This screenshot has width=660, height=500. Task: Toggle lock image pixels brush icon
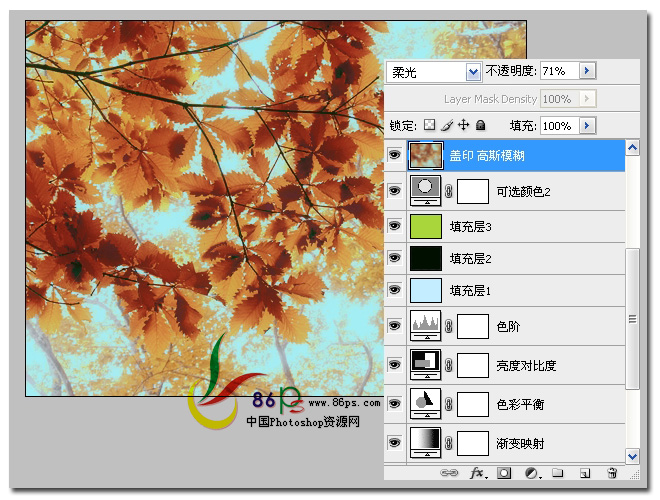point(447,125)
